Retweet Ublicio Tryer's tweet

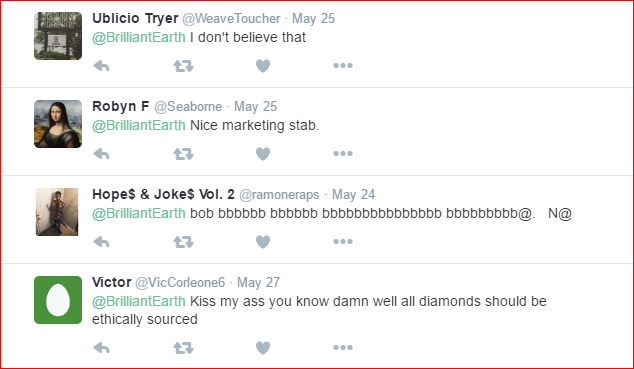(x=183, y=66)
